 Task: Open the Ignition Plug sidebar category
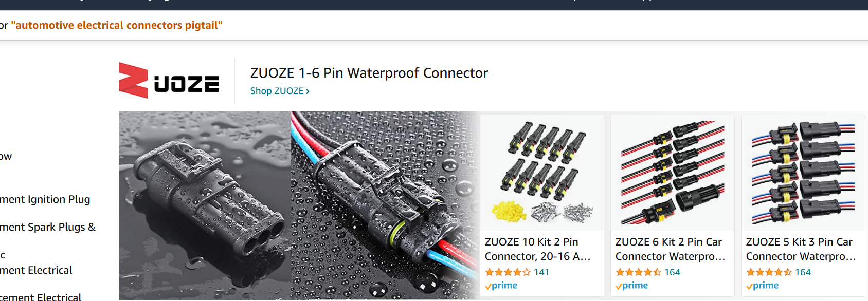[x=45, y=199]
